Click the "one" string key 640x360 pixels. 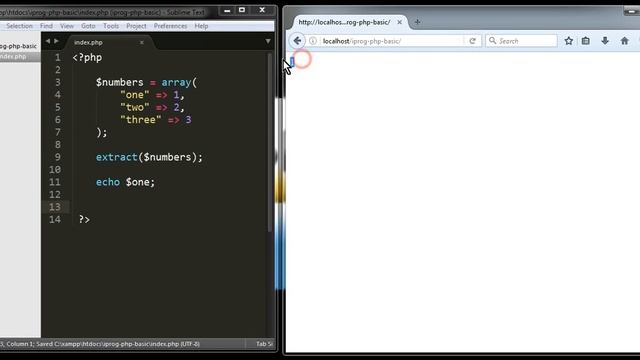(135, 95)
